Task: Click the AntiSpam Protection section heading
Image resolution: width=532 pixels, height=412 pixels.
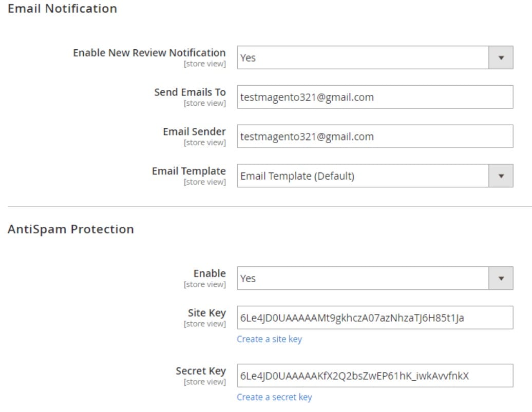Action: click(x=70, y=229)
